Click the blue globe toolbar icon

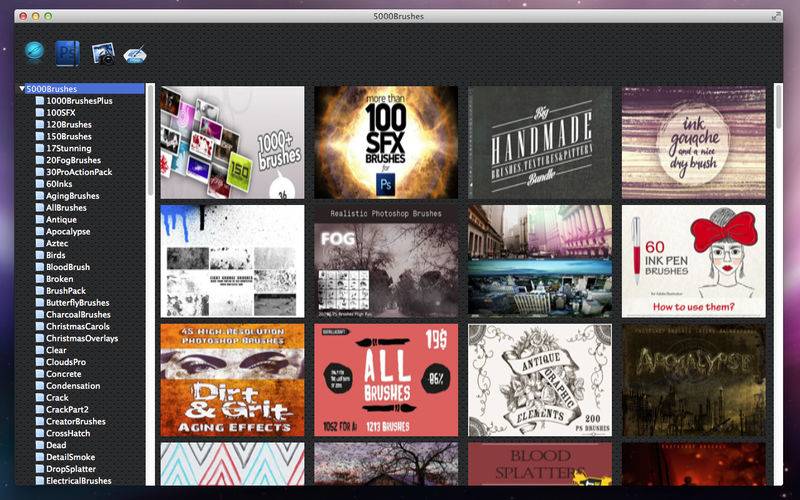[x=34, y=52]
